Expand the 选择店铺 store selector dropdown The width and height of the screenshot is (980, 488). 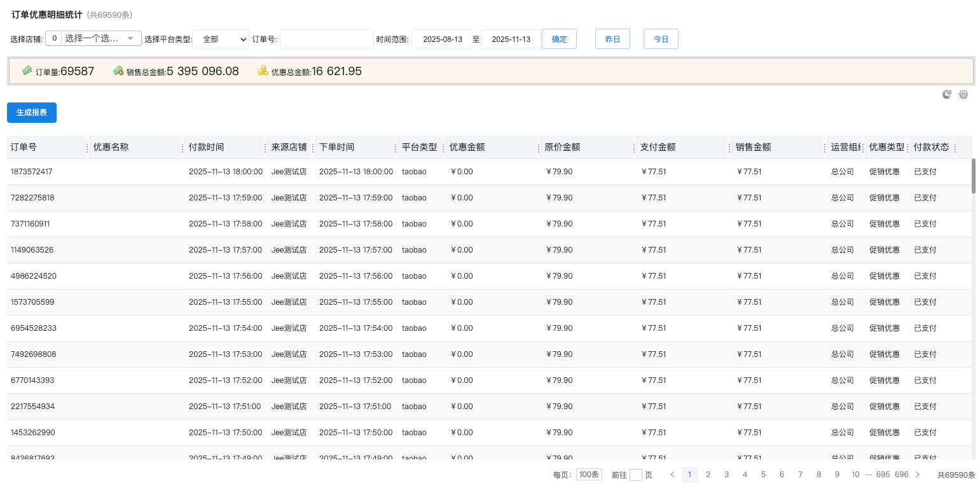100,39
